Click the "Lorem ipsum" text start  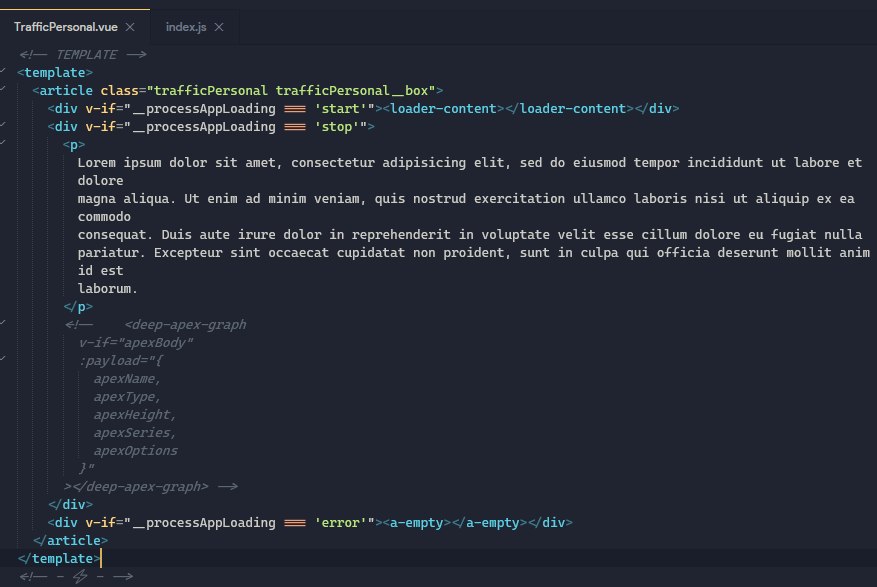click(x=120, y=163)
